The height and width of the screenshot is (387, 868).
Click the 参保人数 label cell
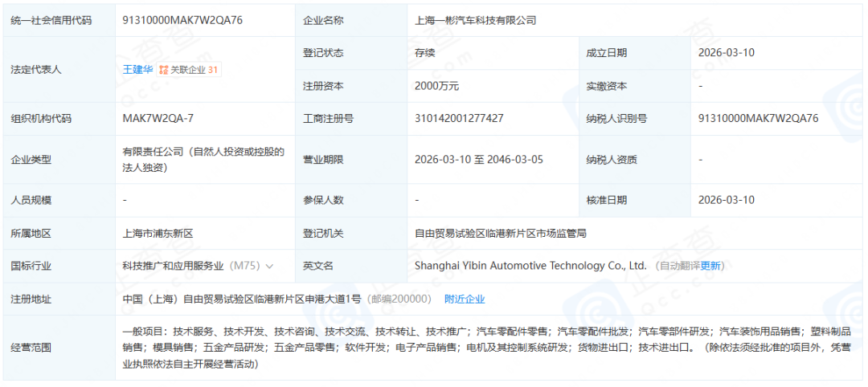coord(351,200)
